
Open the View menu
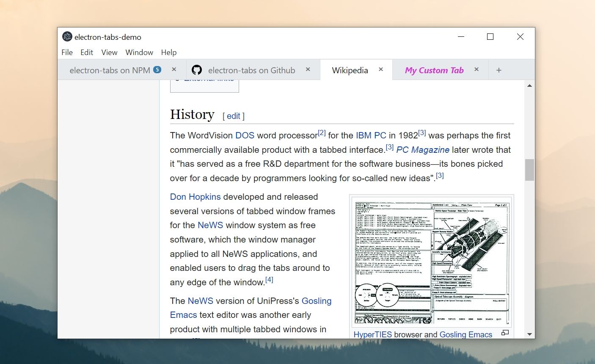point(109,52)
